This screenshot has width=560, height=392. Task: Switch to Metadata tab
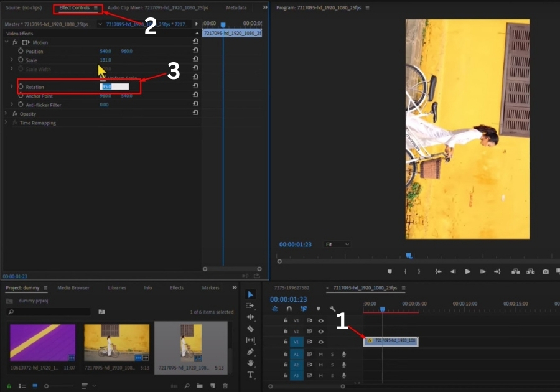(236, 7)
